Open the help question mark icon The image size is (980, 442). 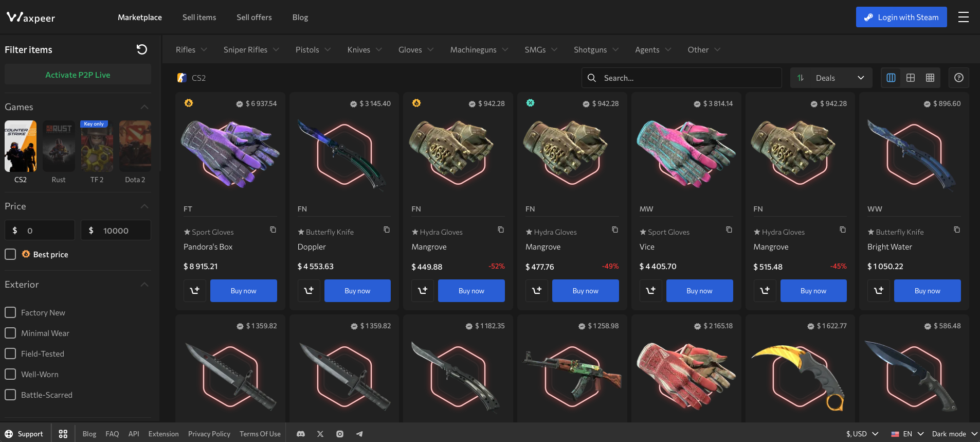click(958, 78)
